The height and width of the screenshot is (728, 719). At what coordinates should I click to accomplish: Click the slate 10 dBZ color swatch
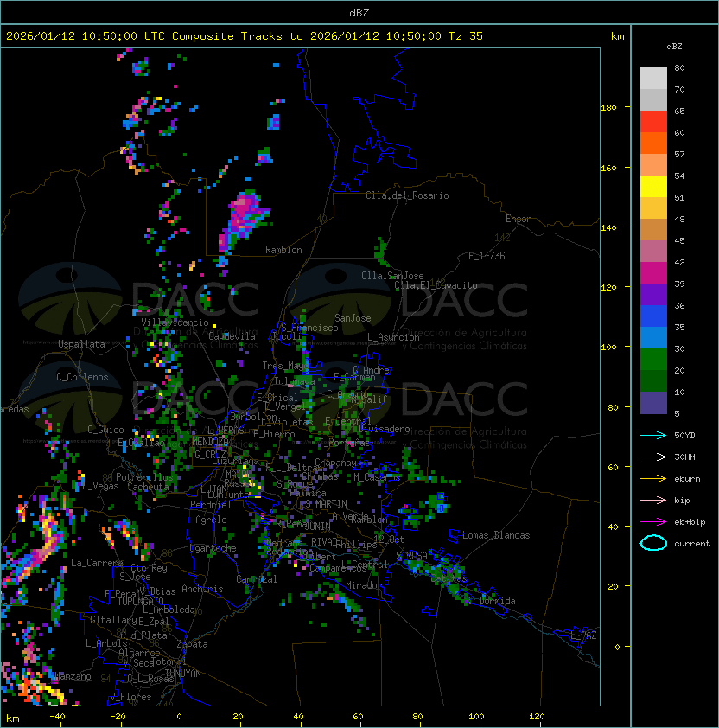pyautogui.click(x=653, y=403)
